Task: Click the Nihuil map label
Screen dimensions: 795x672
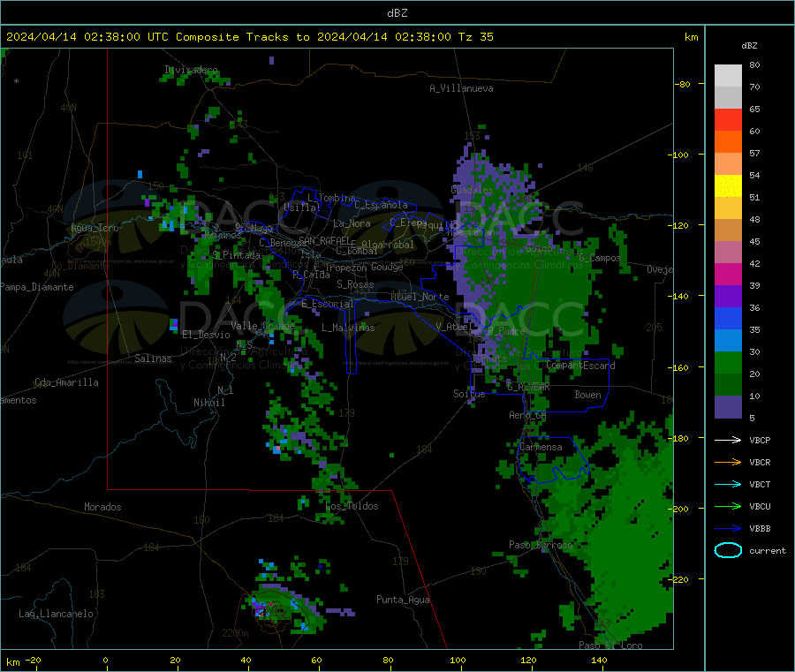Action: 208,403
